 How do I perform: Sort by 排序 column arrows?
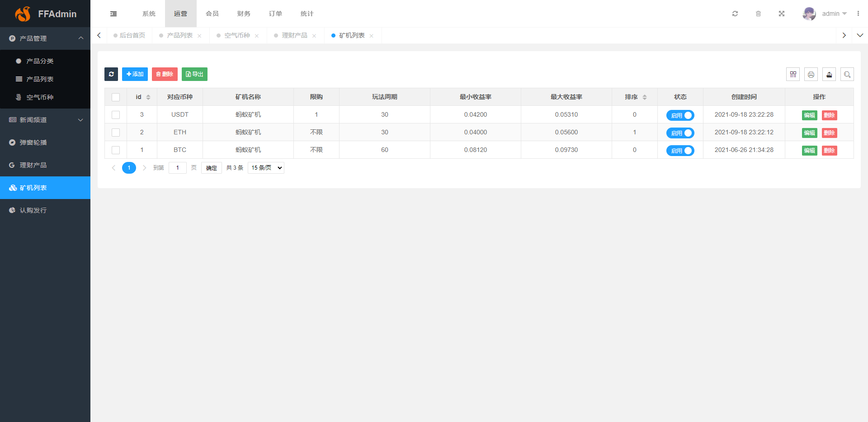point(645,97)
